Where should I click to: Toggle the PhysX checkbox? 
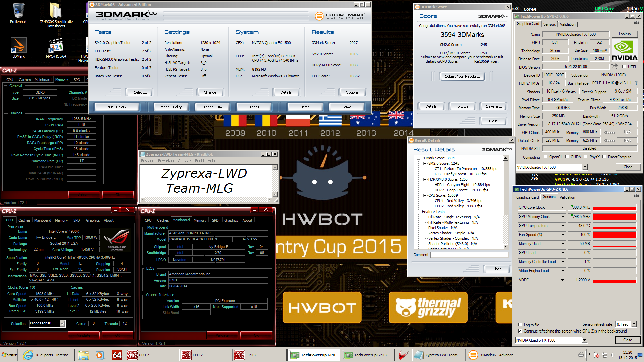(x=586, y=157)
